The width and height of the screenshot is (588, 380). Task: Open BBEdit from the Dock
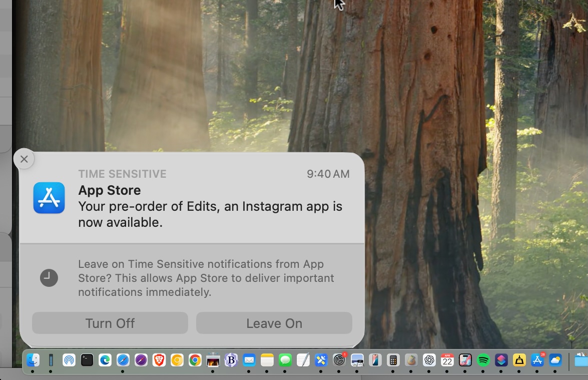[x=231, y=360]
